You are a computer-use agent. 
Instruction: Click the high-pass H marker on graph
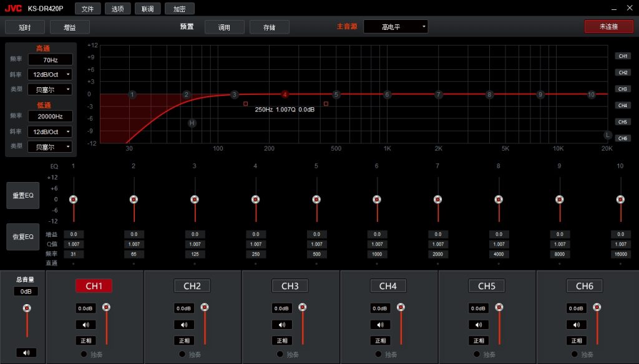(192, 123)
